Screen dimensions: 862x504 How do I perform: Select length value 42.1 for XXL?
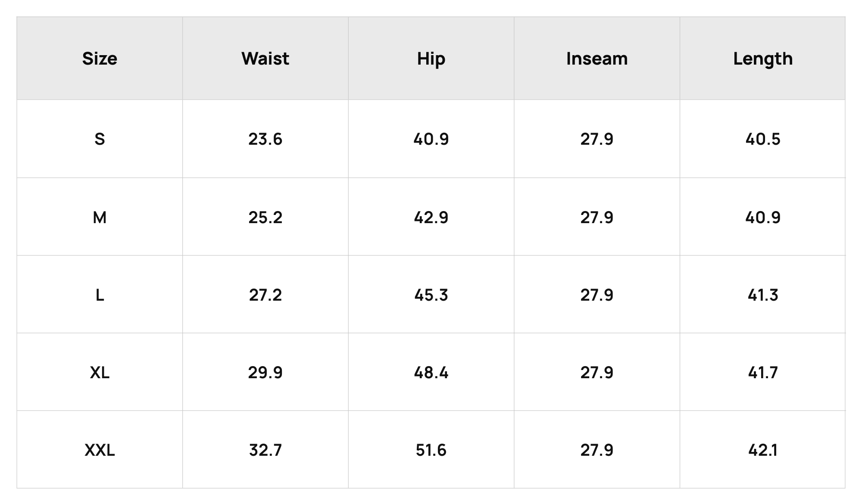coord(763,450)
